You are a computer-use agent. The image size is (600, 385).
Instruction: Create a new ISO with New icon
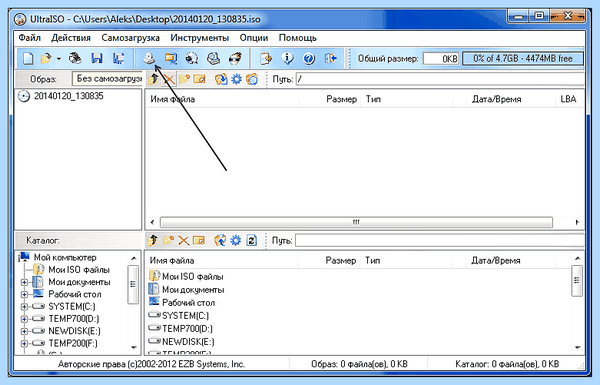click(28, 59)
